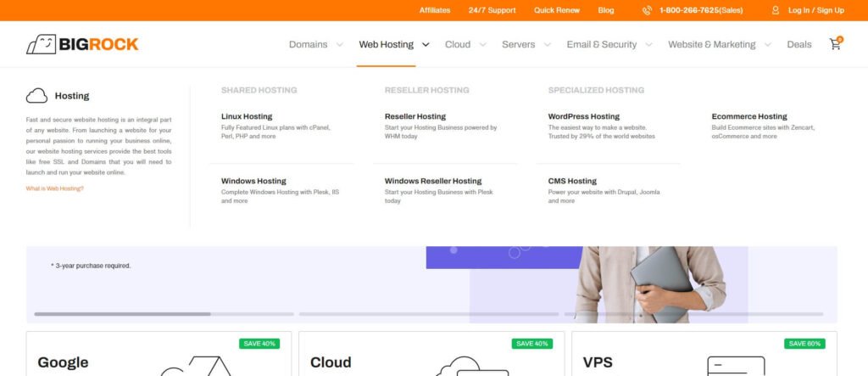Click the Google card illustration icon

[x=196, y=366]
